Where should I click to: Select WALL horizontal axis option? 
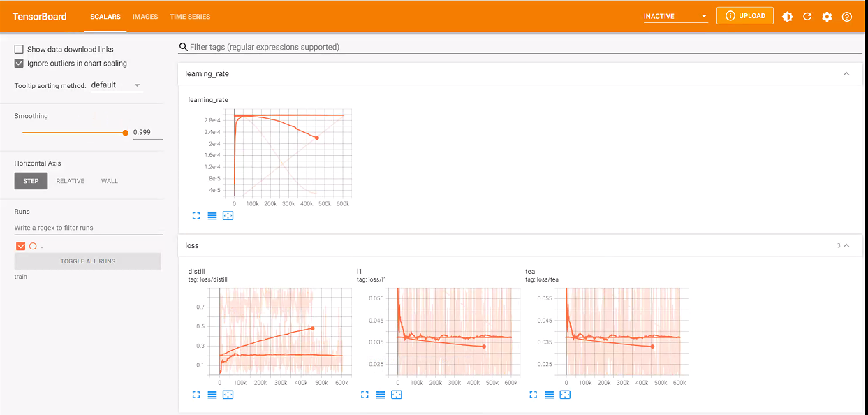coord(110,181)
